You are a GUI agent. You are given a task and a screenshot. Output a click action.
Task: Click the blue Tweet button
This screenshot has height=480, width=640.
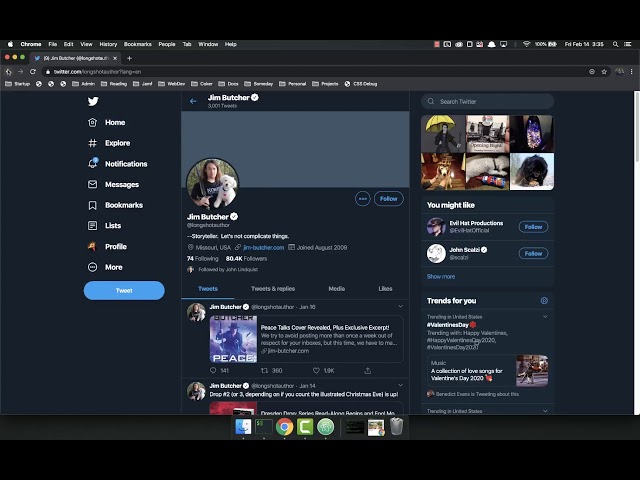click(x=124, y=291)
